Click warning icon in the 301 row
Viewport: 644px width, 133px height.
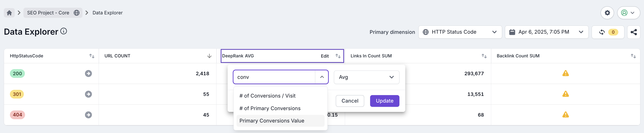click(566, 94)
